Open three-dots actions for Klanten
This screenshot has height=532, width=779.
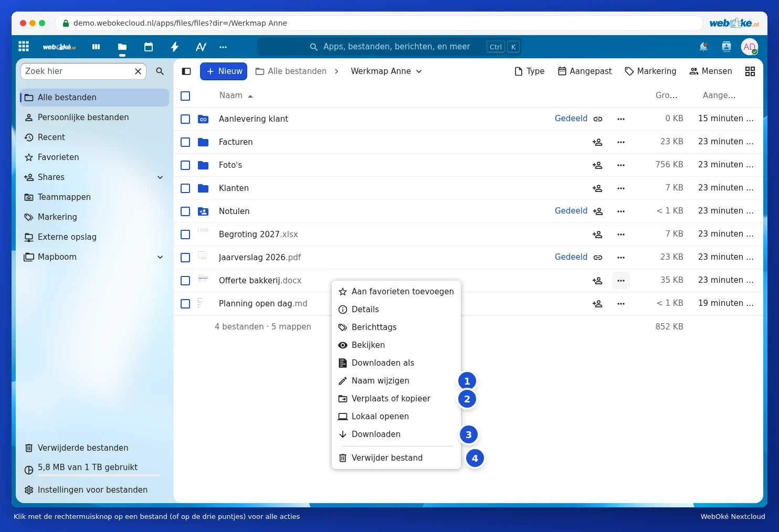621,188
